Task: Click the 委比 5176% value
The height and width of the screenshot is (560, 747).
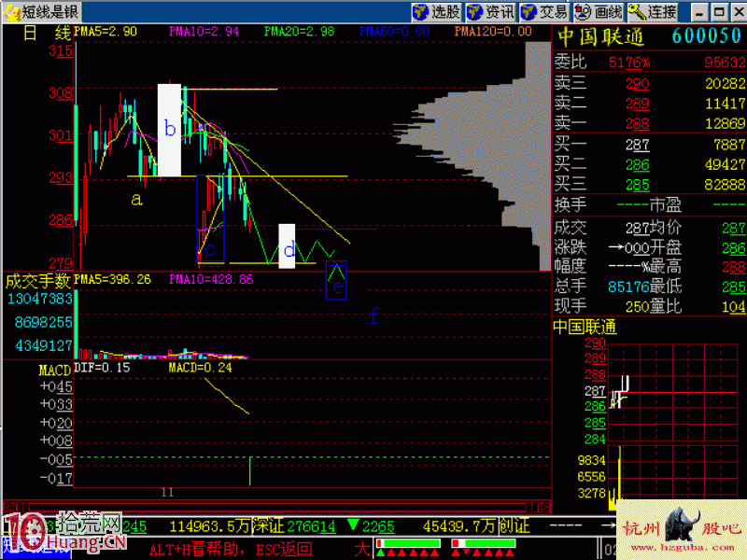Action: click(x=628, y=63)
